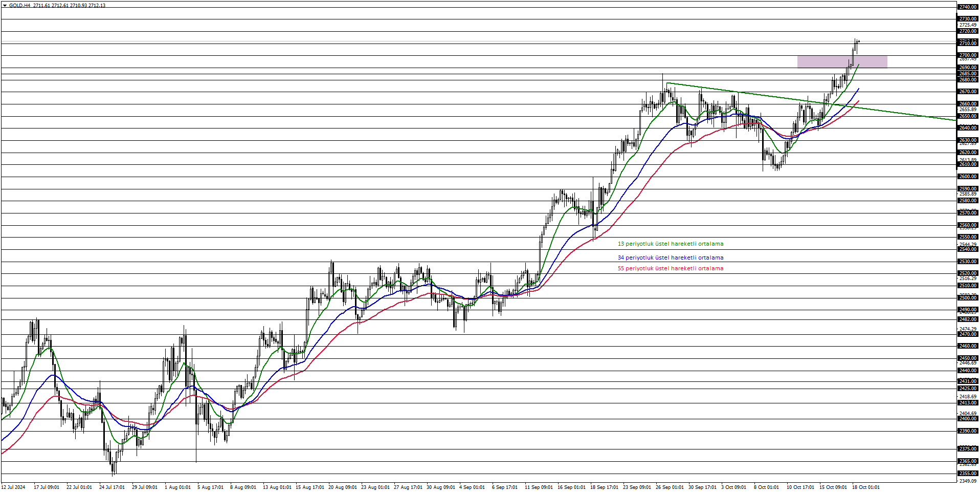Click the '20 Aug 09:01' time axis label
Viewport: 980px width, 493px height.
coord(343,487)
